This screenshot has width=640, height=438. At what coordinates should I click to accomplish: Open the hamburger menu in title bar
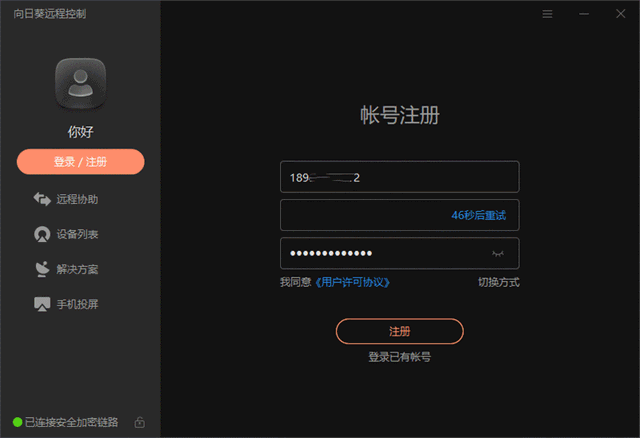547,14
